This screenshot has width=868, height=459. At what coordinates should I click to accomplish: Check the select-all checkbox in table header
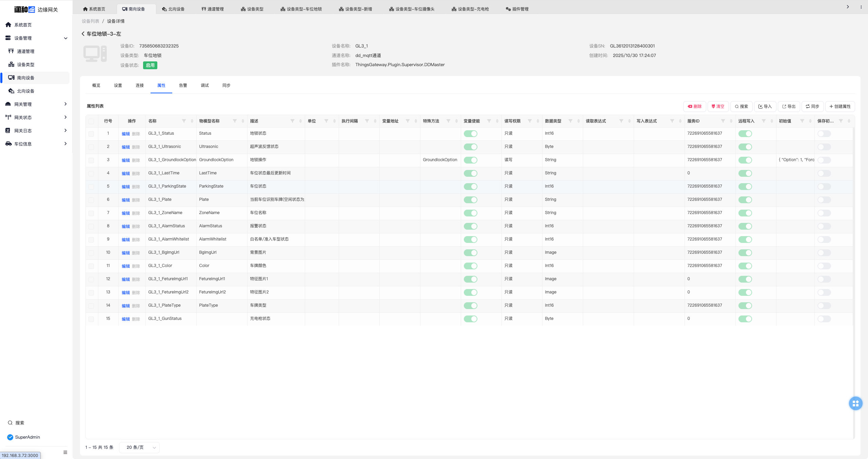pos(91,121)
